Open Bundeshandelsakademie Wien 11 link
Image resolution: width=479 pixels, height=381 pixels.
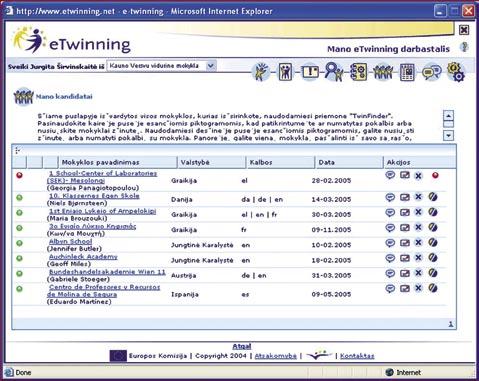pos(107,272)
